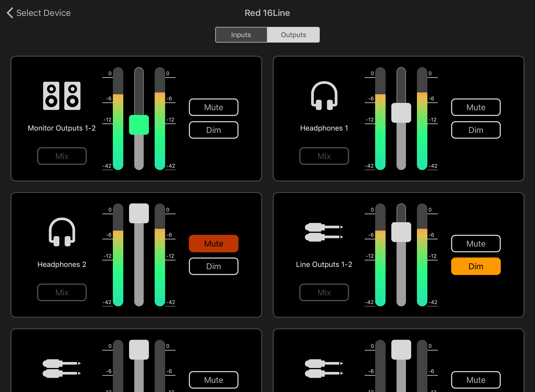Click the Monitor Outputs speakers icon
535x392 pixels.
pos(62,96)
